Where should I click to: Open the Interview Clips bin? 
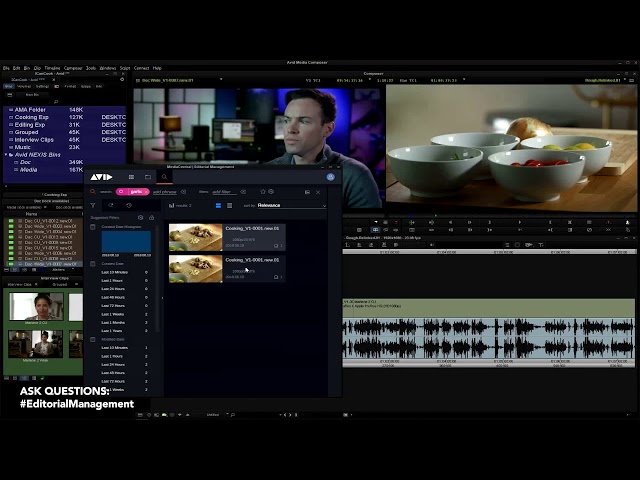[34, 140]
